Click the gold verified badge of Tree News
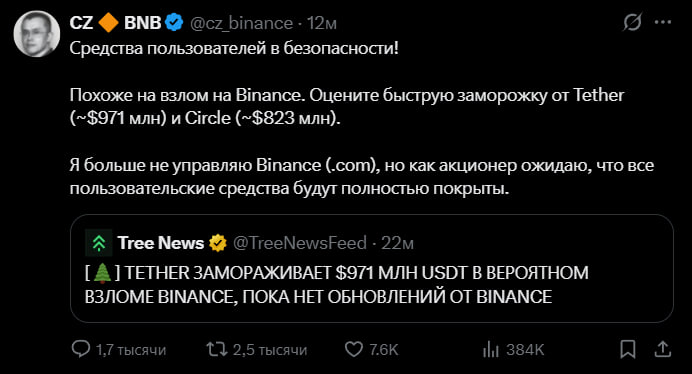The width and height of the screenshot is (692, 374). point(218,243)
